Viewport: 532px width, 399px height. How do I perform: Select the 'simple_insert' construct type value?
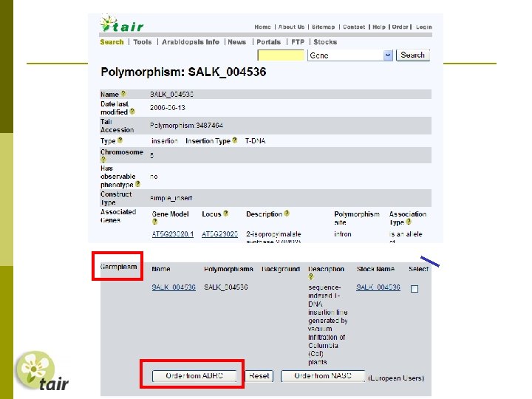[171, 198]
